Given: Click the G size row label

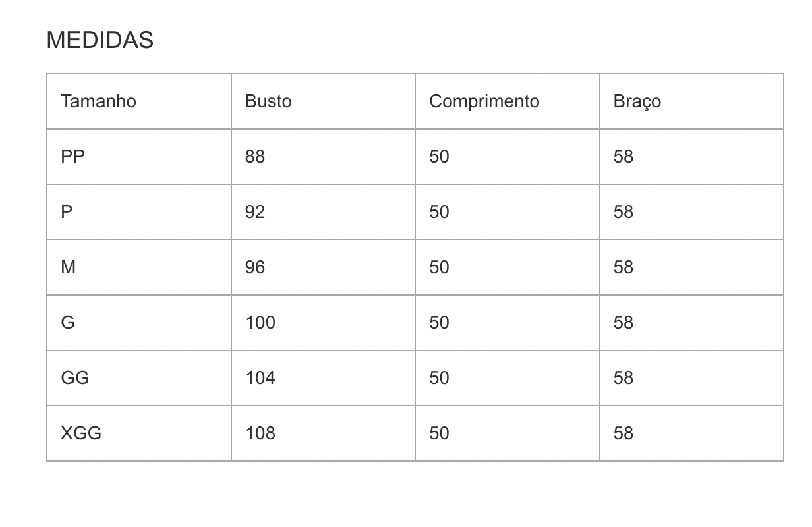Looking at the screenshot, I should click(68, 323).
